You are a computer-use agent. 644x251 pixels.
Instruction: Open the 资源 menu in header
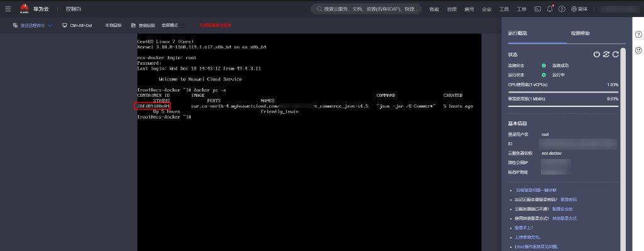pyautogui.click(x=452, y=9)
